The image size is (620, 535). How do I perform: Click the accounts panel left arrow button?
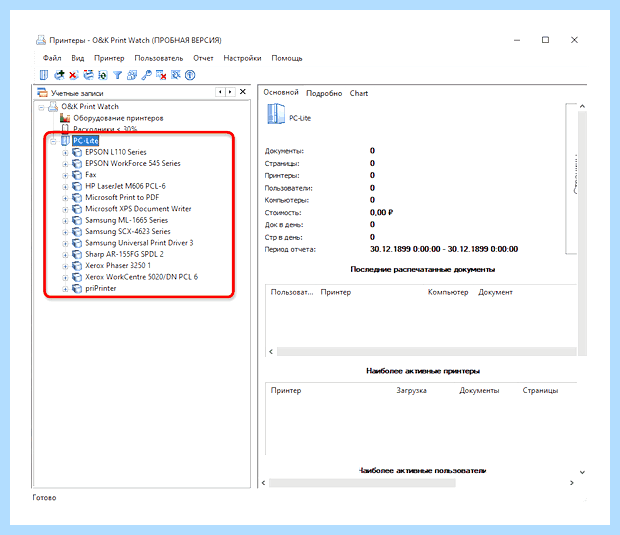coord(220,92)
